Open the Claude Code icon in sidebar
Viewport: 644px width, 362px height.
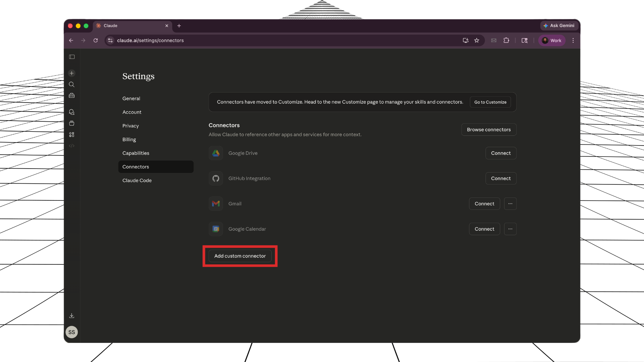pos(72,146)
